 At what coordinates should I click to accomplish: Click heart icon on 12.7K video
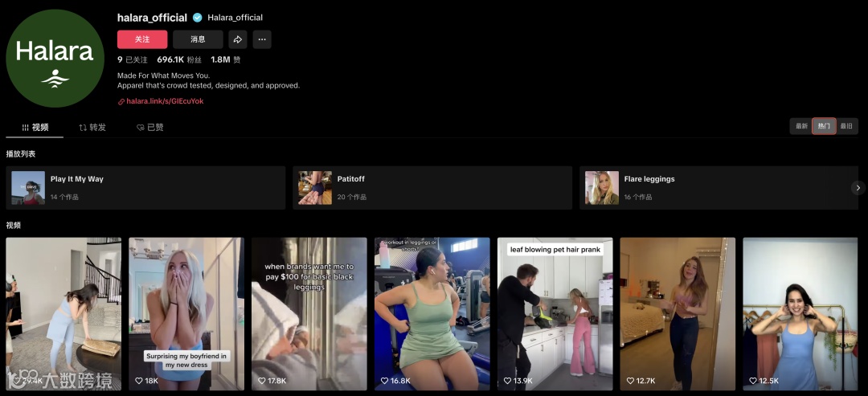click(630, 381)
